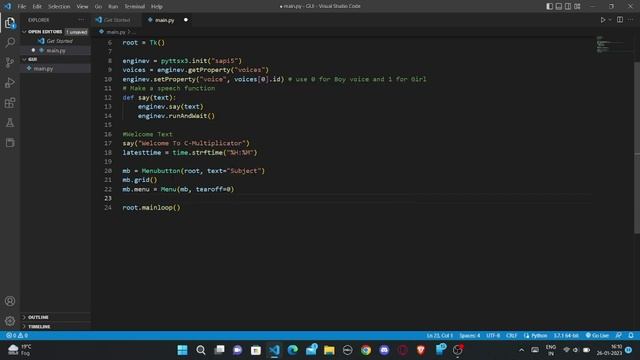This screenshot has width=640, height=360.
Task: Click Ln 23, Col 1 status item
Action: (440, 336)
